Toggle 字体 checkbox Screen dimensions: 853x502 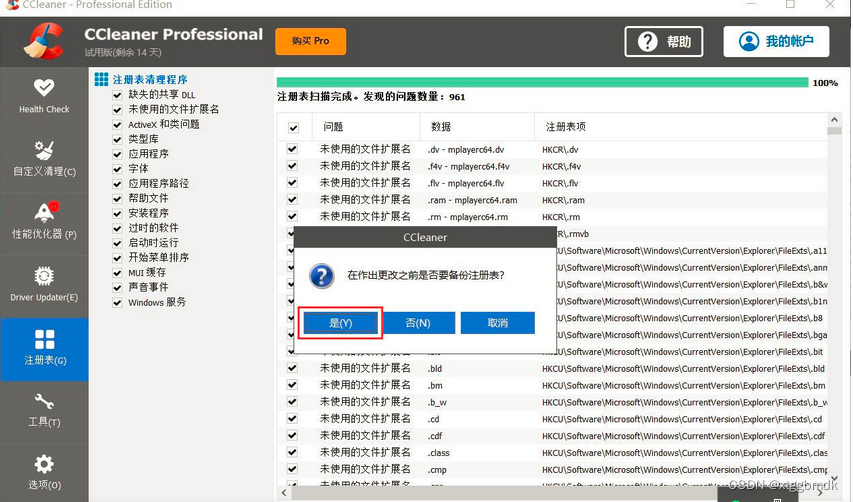tap(117, 169)
